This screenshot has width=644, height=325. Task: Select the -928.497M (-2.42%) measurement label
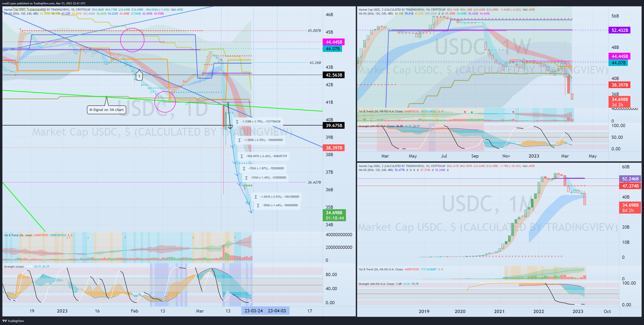tap(263, 156)
